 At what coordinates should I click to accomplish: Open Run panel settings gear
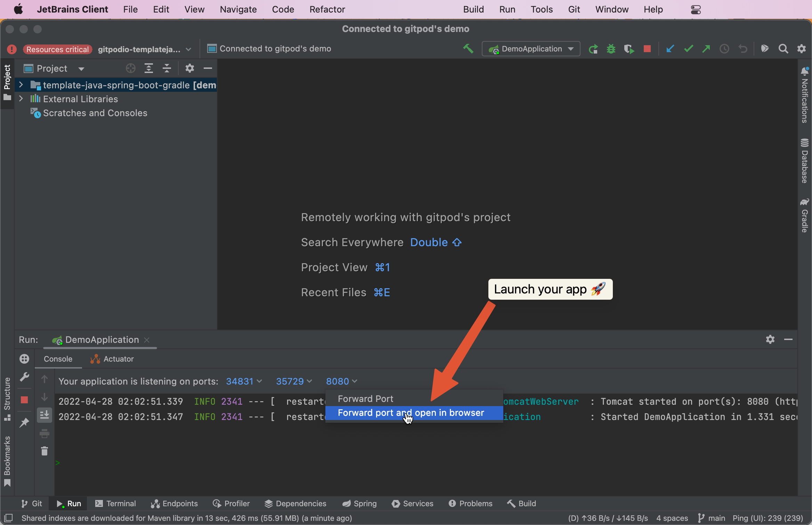click(770, 339)
